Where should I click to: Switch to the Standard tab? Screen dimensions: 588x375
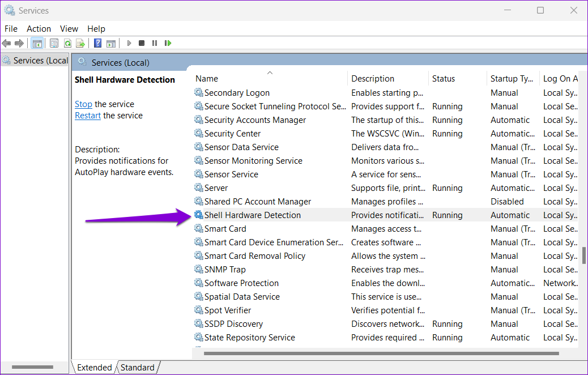(x=138, y=368)
